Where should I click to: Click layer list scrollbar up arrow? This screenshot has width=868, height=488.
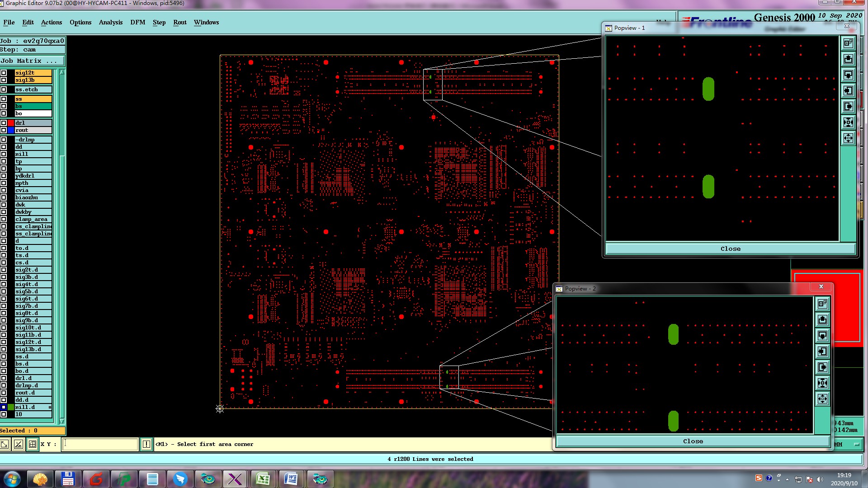[x=62, y=72]
